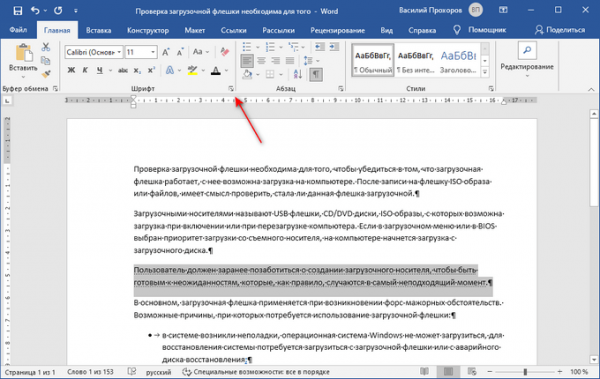Open the Aa change case dropdown
The image size is (600, 379).
coord(201,52)
